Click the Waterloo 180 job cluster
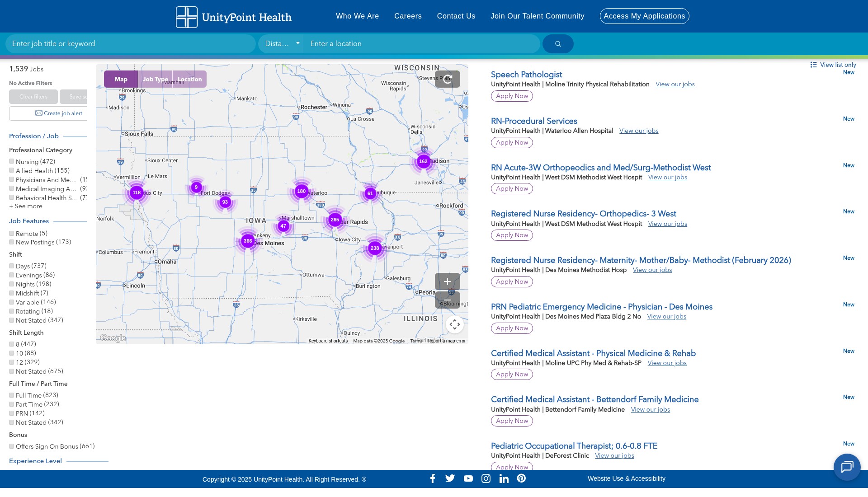The image size is (868, 497). point(302,191)
